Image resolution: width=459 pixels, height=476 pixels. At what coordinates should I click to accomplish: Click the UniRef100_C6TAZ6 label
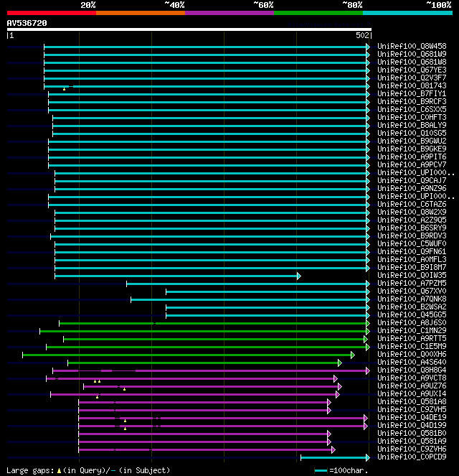[412, 204]
